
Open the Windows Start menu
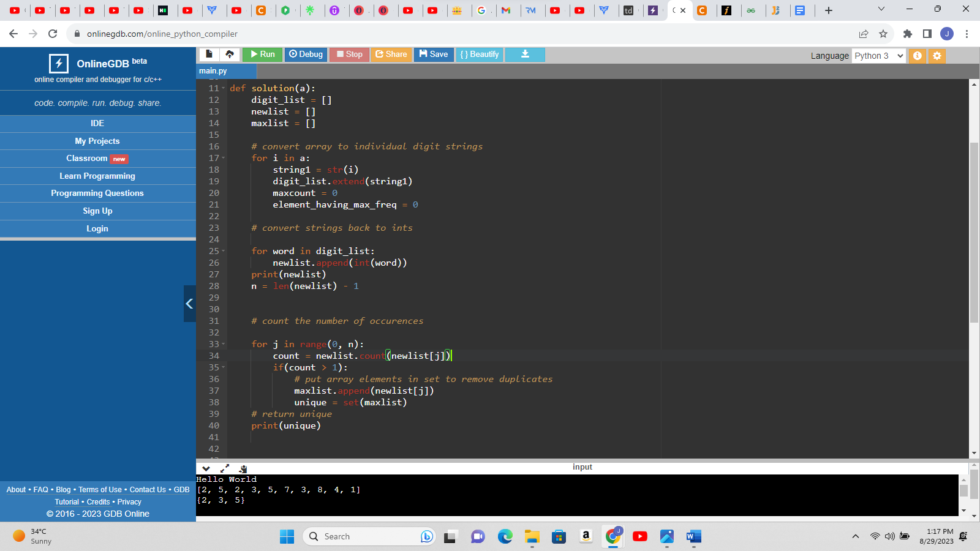pos(287,537)
